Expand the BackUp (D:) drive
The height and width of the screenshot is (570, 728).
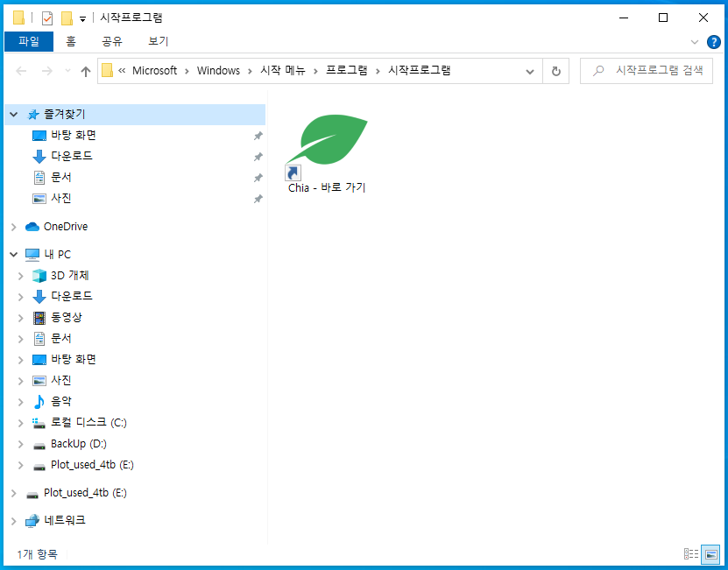tap(20, 444)
